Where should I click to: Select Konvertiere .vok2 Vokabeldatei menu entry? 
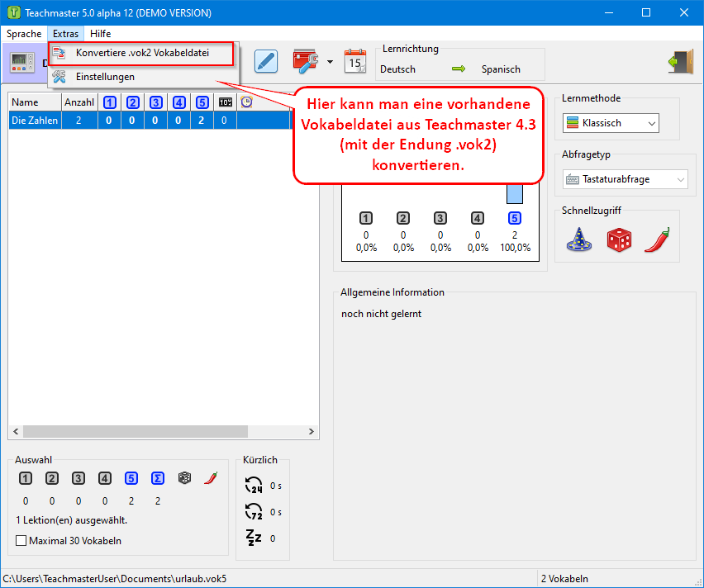(142, 53)
